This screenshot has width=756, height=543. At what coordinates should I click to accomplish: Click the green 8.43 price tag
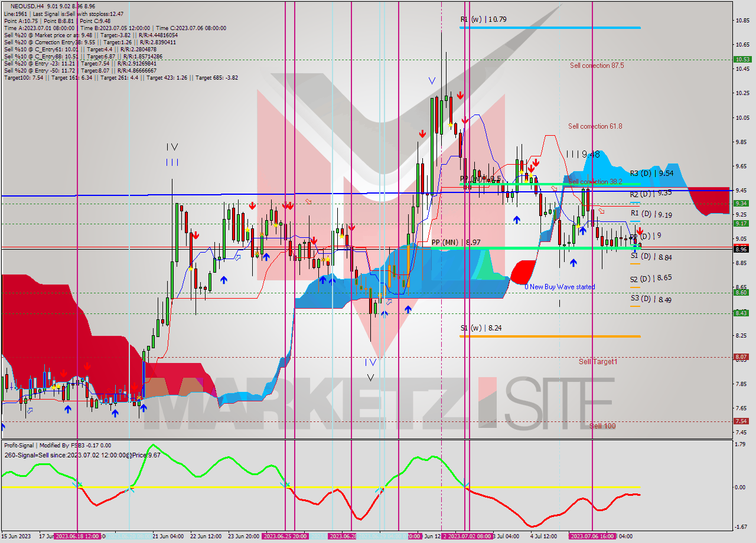click(742, 313)
